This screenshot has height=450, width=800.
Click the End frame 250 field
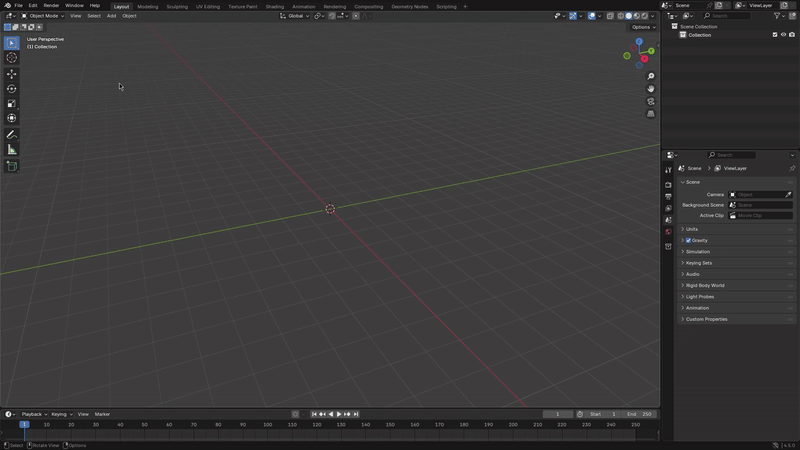tap(639, 414)
